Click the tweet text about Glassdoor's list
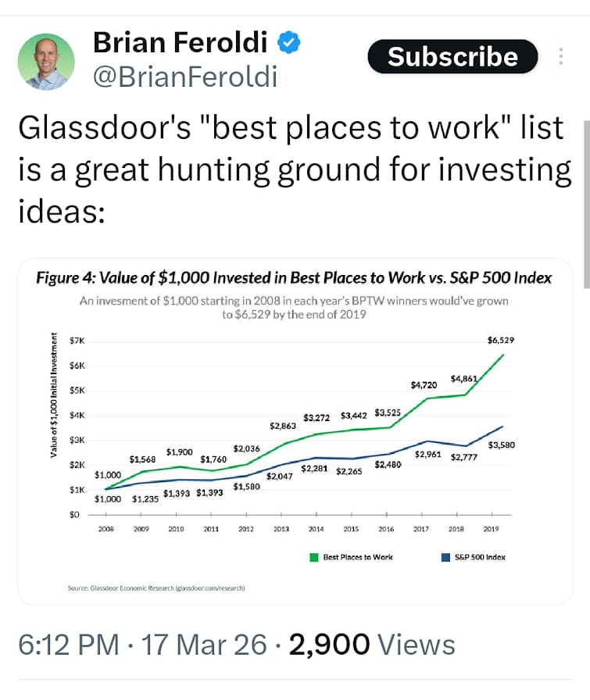The width and height of the screenshot is (590, 700). (x=295, y=170)
